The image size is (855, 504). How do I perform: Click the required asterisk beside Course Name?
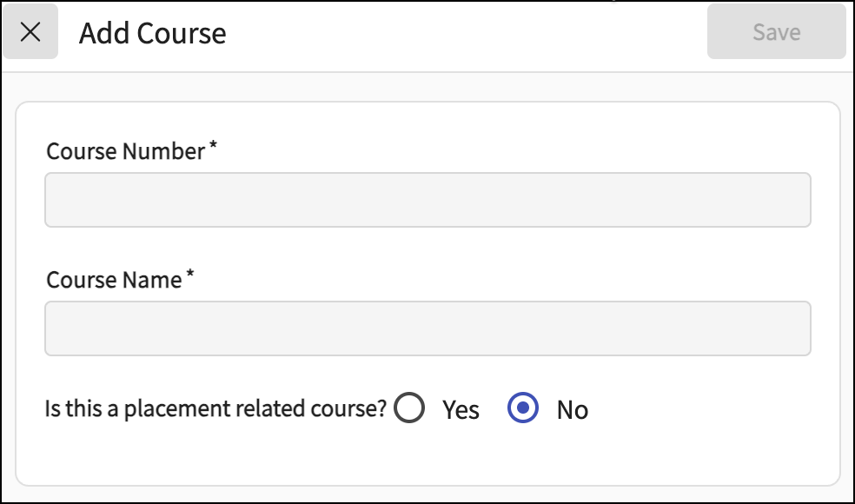tap(190, 277)
